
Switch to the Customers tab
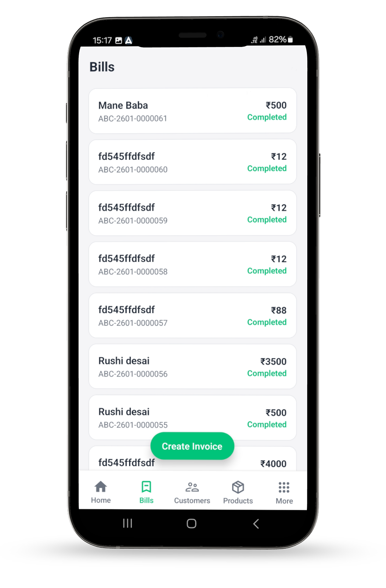point(192,491)
